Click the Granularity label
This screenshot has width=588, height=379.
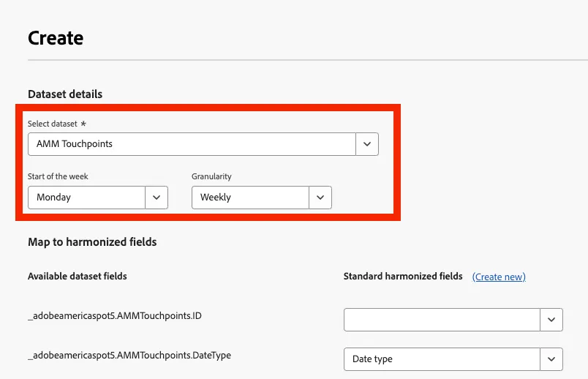(211, 176)
